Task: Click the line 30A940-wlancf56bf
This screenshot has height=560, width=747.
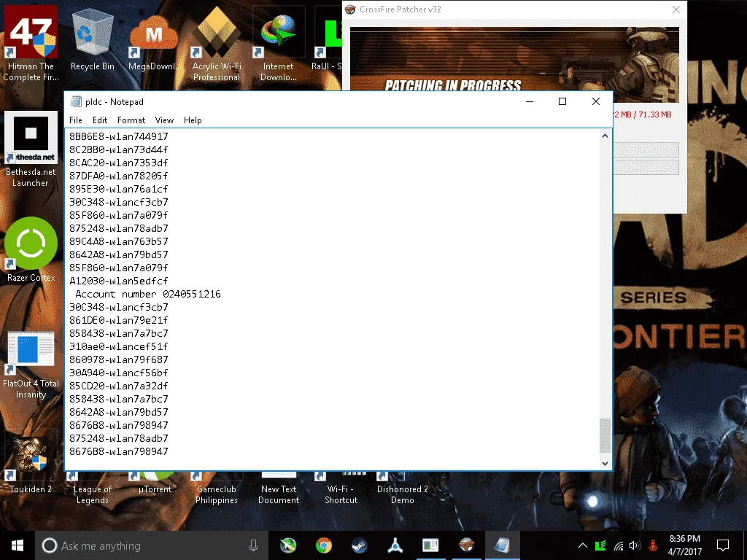Action: 119,373
